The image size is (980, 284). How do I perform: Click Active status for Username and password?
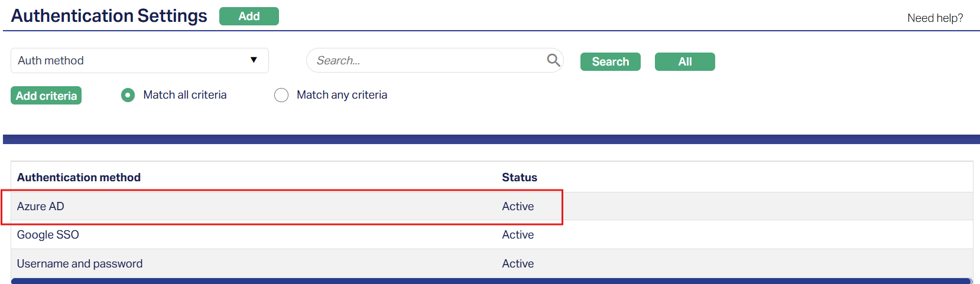tap(518, 264)
